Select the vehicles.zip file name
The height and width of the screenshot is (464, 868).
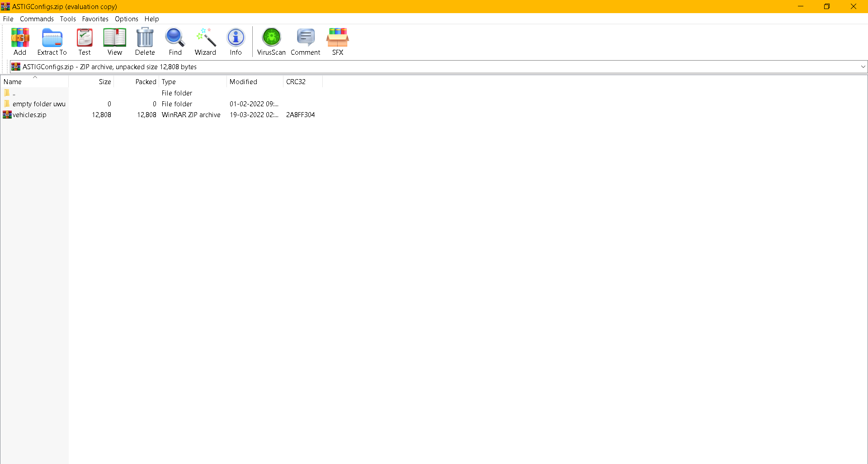tap(29, 114)
